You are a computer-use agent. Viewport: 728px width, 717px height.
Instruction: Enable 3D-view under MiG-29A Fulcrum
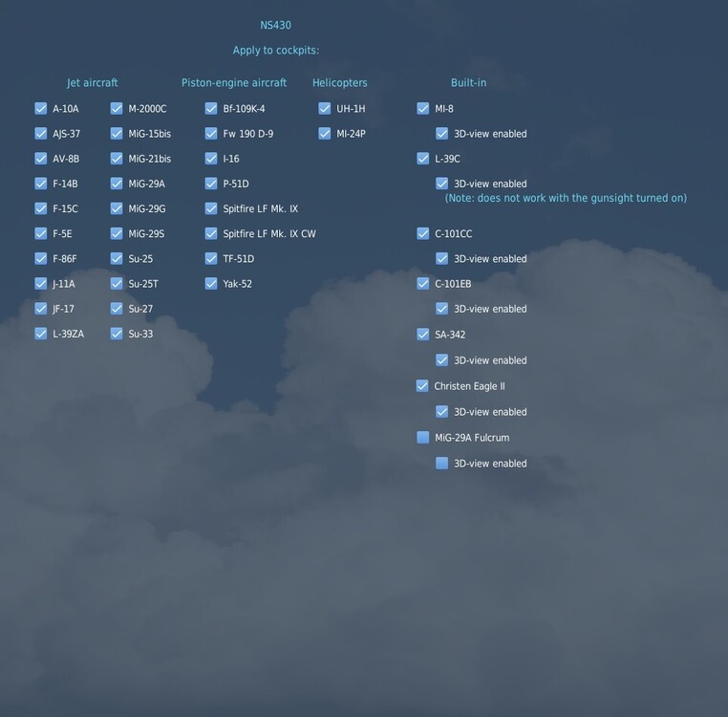pos(442,464)
